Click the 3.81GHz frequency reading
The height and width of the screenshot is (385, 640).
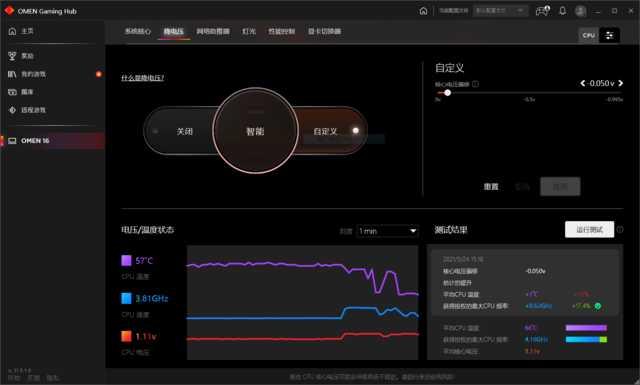[151, 298]
